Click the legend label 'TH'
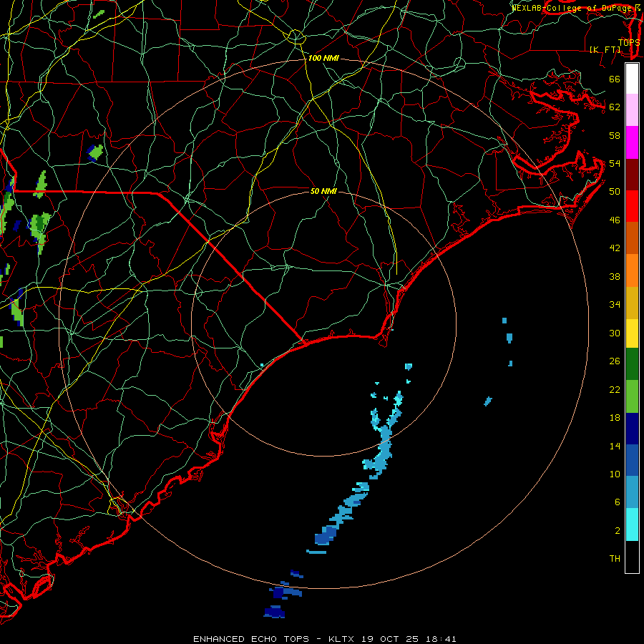The height and width of the screenshot is (644, 644). (x=615, y=559)
